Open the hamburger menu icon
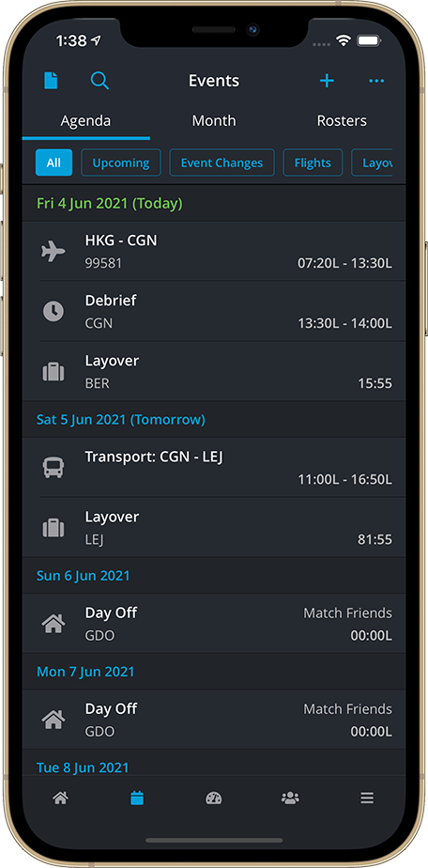428x868 pixels. [x=367, y=798]
